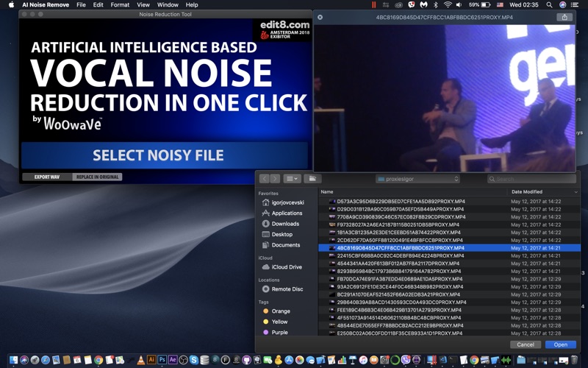Click the Search field in file dialog
The image size is (588, 368).
tap(531, 179)
